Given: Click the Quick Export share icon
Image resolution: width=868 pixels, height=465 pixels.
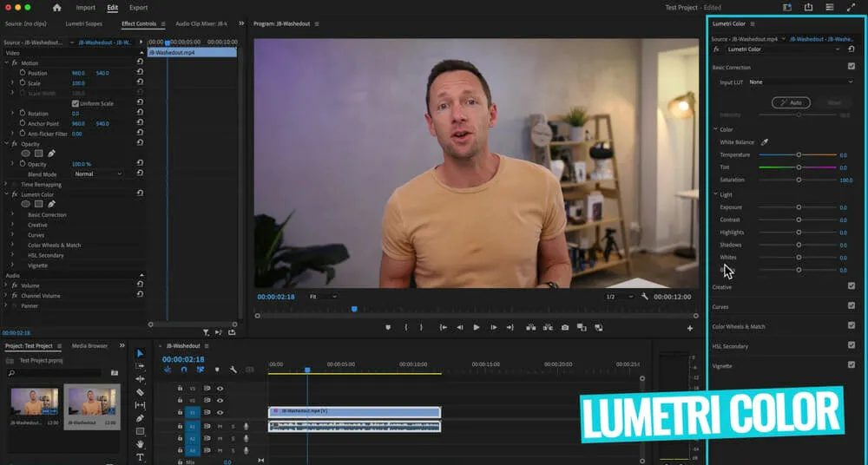Looking at the screenshot, I should [808, 8].
